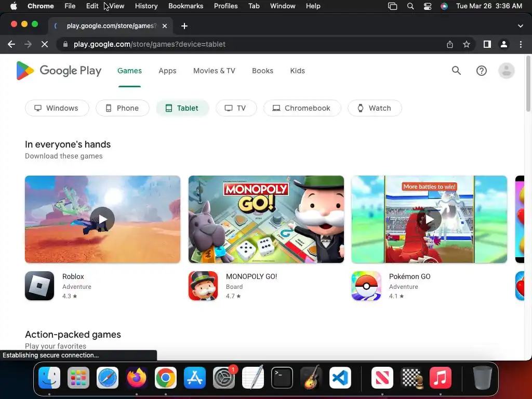Open macOS Control Center

coord(428,6)
